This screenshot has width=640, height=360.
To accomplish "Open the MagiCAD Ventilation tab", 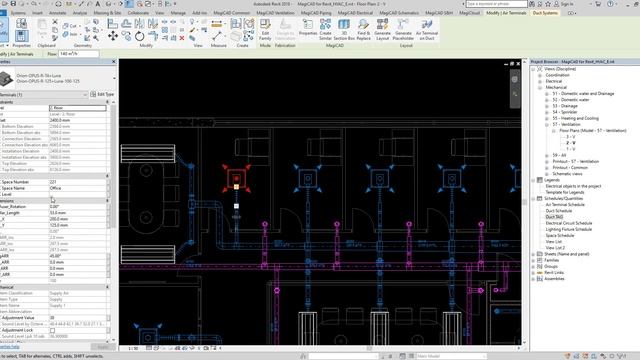I will point(275,13).
